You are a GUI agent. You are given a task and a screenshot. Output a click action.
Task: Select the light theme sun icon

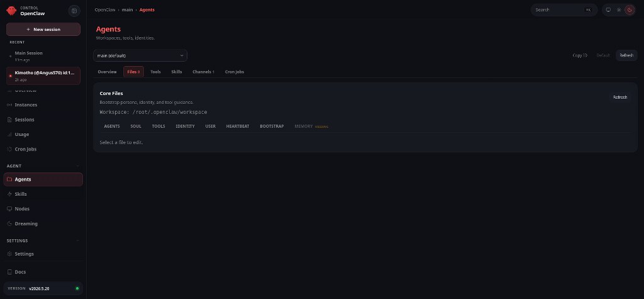[619, 10]
